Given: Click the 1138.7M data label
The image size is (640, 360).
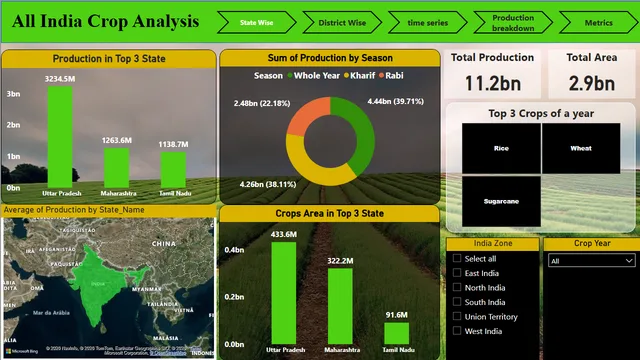Looking at the screenshot, I should click(173, 144).
